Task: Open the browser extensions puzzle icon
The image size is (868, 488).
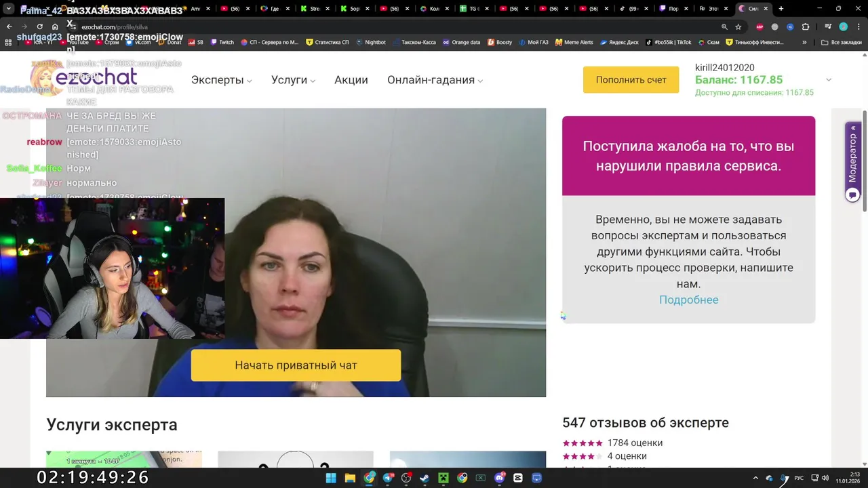Action: (x=806, y=27)
